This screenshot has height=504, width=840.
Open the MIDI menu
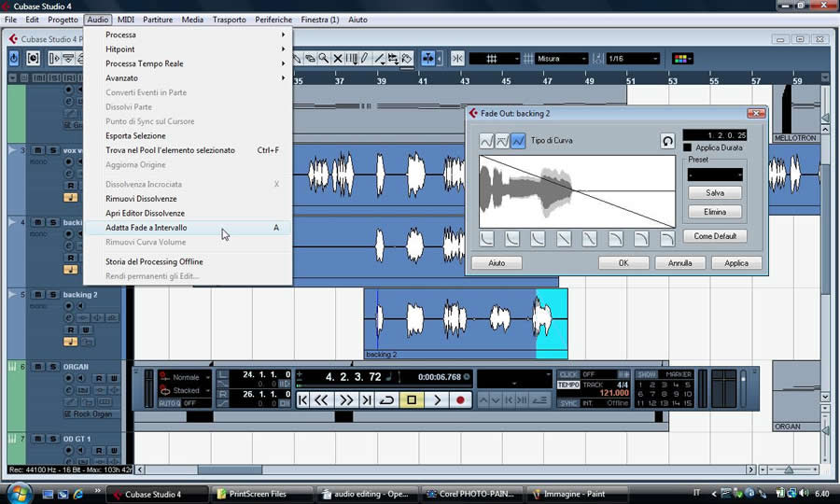[x=125, y=20]
